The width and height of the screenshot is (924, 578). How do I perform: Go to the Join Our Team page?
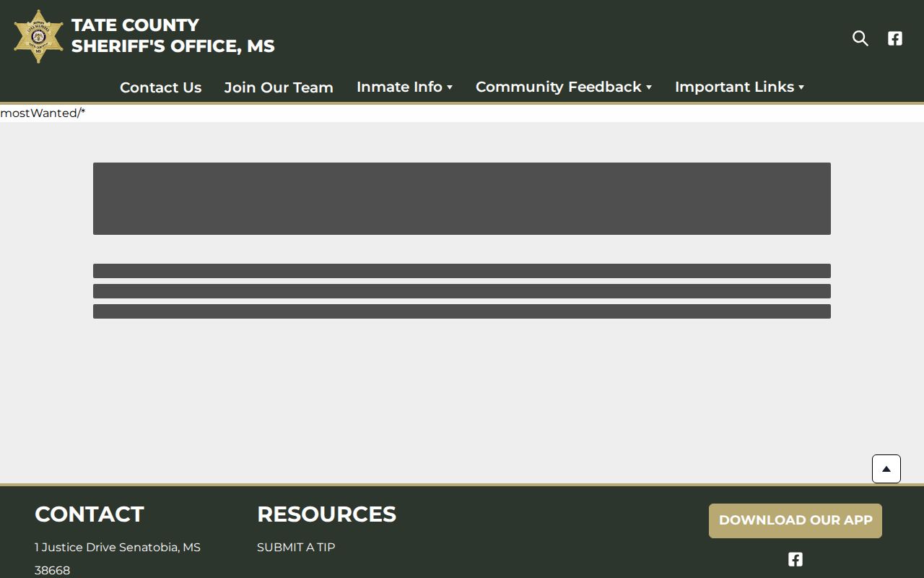coord(279,87)
